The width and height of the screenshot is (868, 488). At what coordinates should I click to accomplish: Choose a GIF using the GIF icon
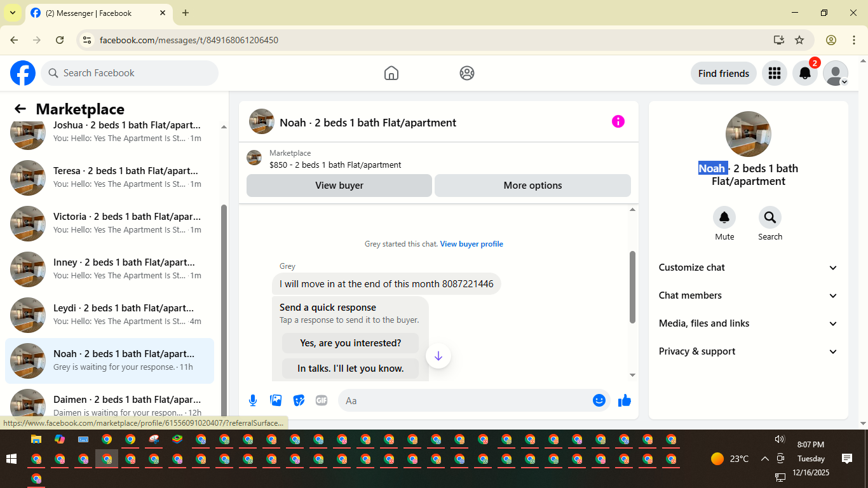coord(322,400)
